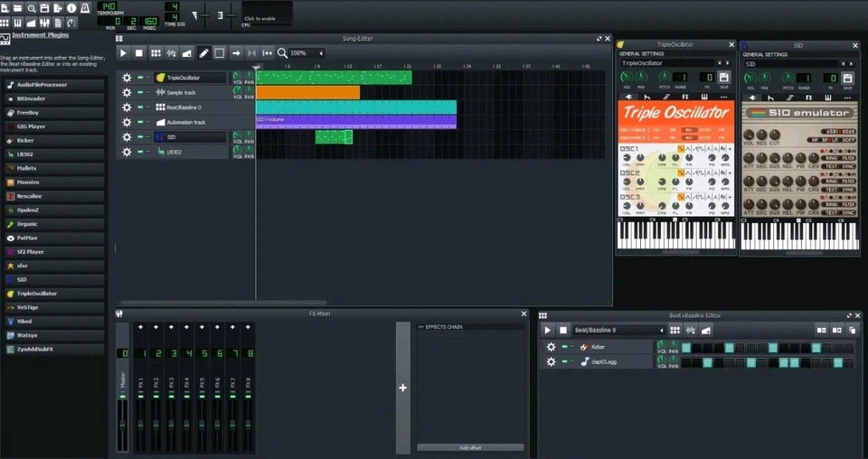Screen dimensions: 868x459
Task: Click the master pitch slider
Action: pos(231,15)
